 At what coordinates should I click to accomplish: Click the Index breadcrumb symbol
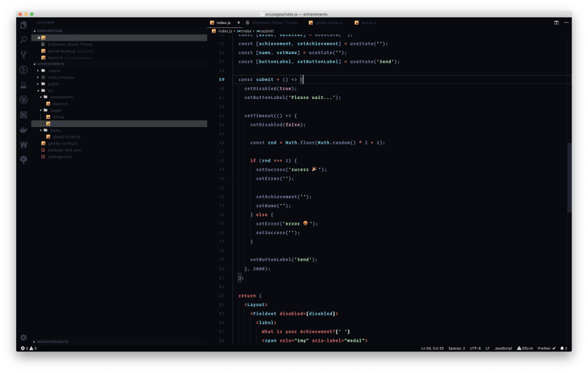[x=244, y=31]
